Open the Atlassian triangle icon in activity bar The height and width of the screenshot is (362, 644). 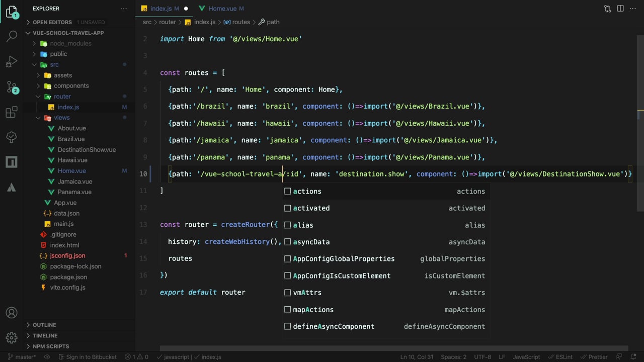[x=11, y=188]
